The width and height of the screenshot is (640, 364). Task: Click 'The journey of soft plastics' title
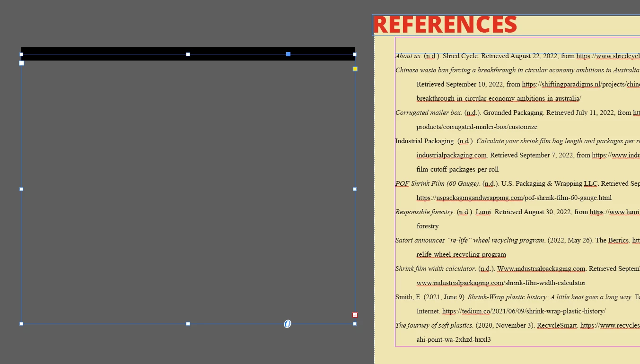[x=434, y=325]
